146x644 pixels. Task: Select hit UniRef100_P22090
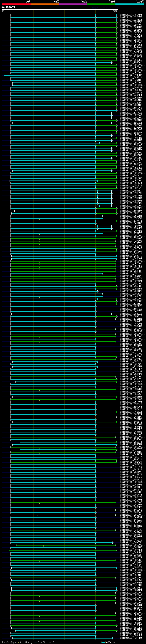coord(131,103)
